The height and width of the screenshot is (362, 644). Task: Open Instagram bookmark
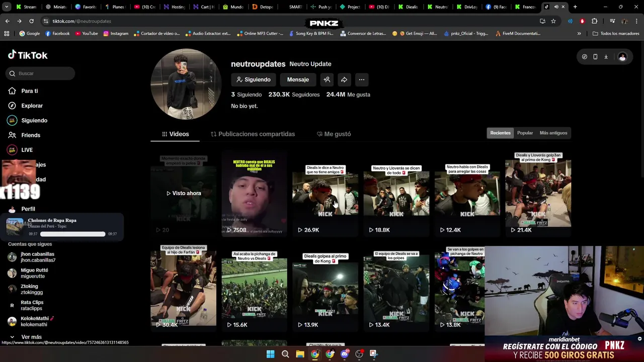click(x=116, y=34)
